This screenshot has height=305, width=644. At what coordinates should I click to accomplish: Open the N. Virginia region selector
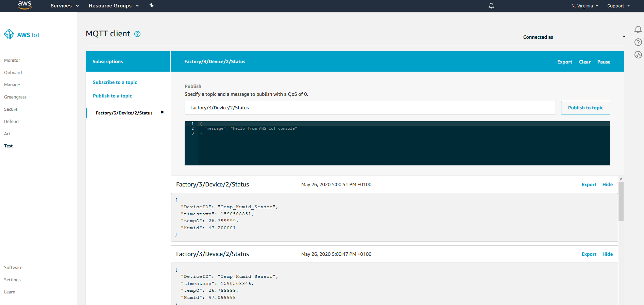coord(585,6)
